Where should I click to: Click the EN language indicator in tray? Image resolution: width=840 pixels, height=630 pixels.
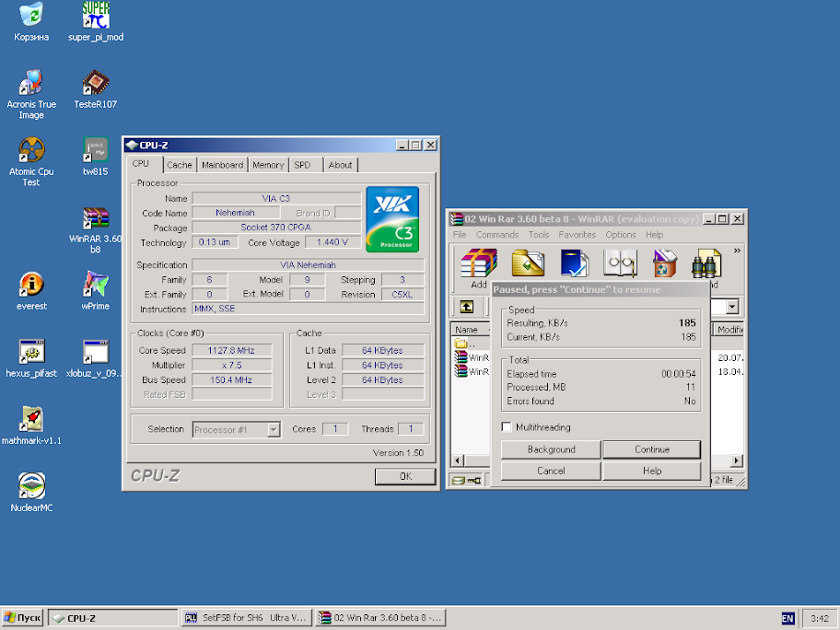[x=787, y=618]
